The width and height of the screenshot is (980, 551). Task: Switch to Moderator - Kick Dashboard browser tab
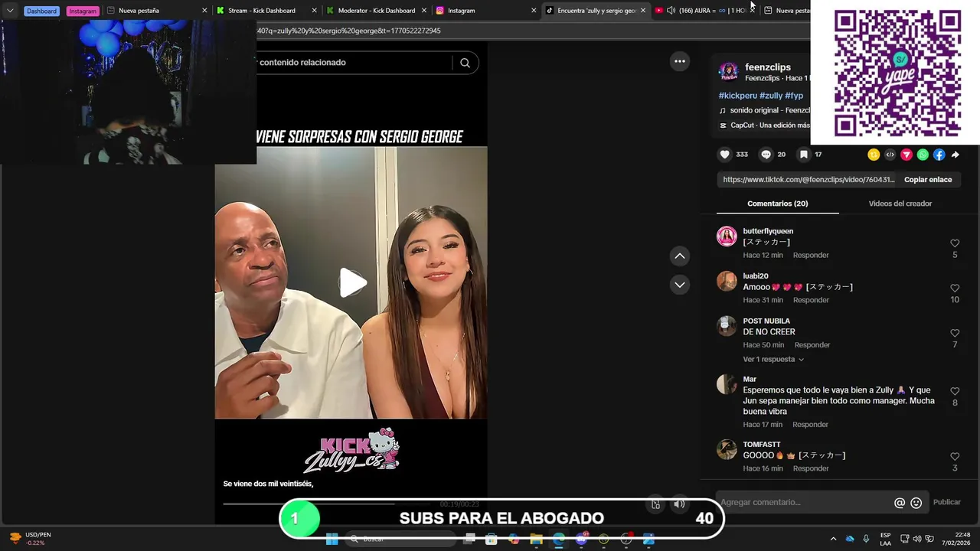pyautogui.click(x=376, y=11)
